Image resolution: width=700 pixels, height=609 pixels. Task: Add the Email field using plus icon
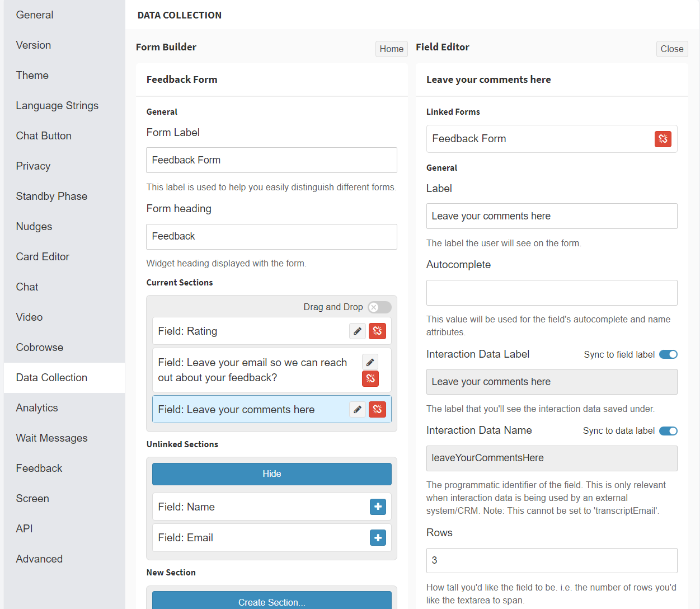(378, 537)
